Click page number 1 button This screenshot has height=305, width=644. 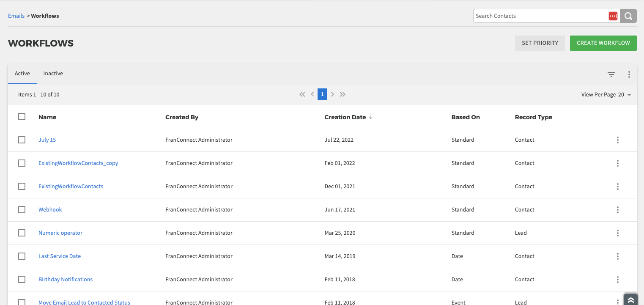322,94
